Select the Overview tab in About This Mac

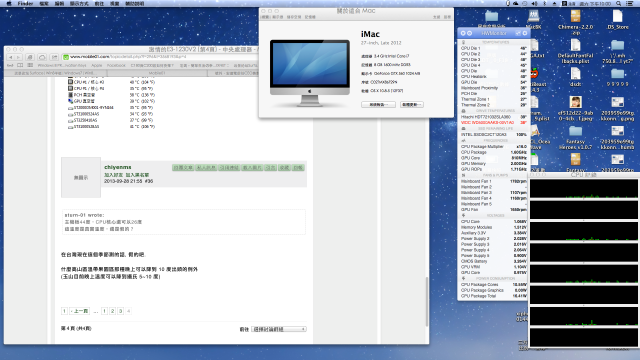click(266, 17)
